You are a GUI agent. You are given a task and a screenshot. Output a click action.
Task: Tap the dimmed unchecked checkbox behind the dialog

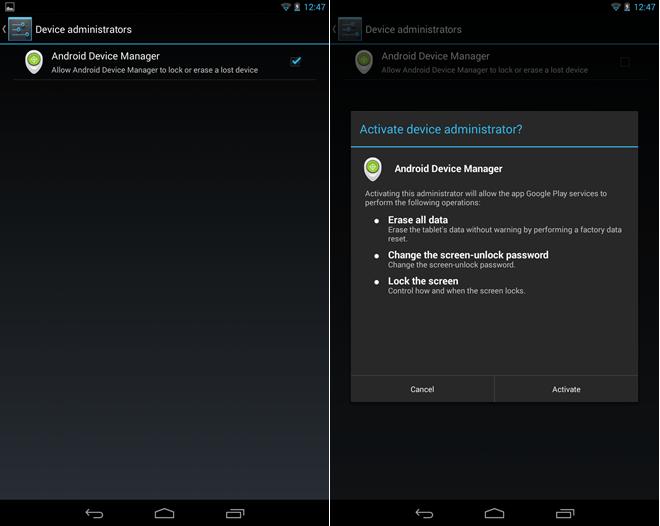(625, 62)
